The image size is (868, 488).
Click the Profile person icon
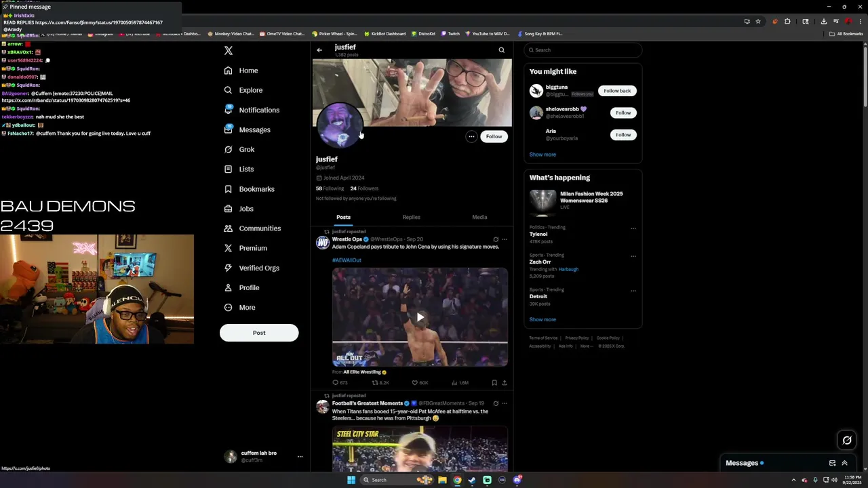pyautogui.click(x=229, y=287)
